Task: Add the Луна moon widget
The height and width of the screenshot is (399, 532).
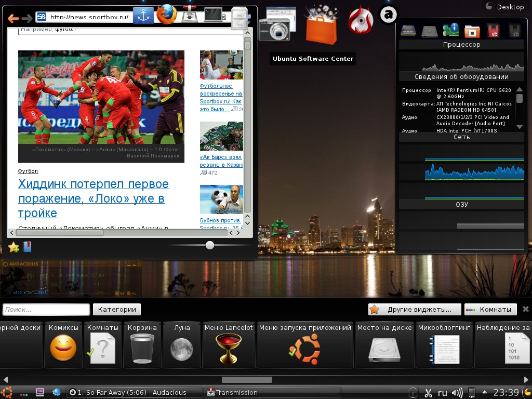Action: tap(182, 345)
